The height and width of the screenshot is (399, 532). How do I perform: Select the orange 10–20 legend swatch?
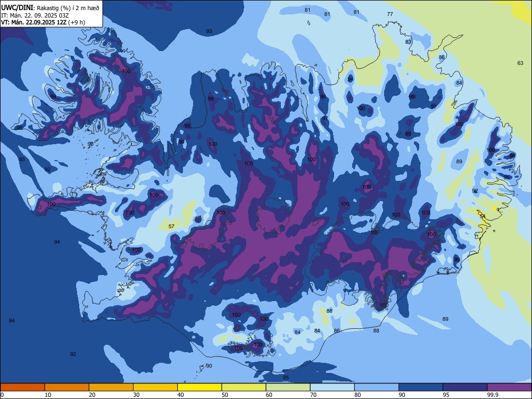(x=67, y=387)
